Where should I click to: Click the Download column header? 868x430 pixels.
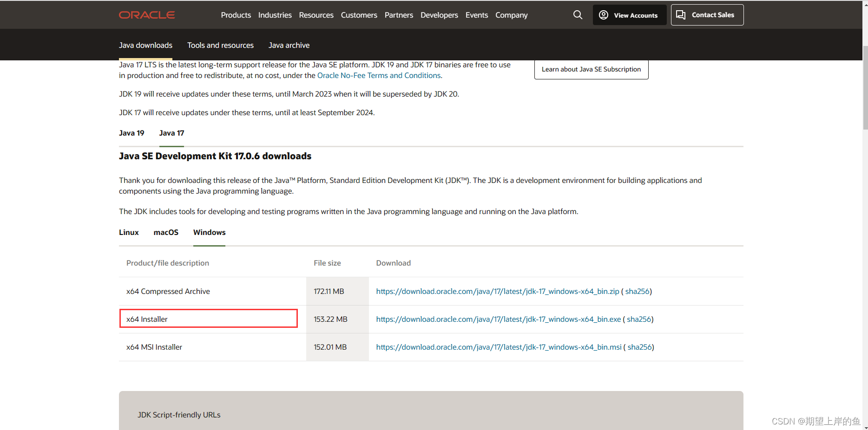(394, 263)
